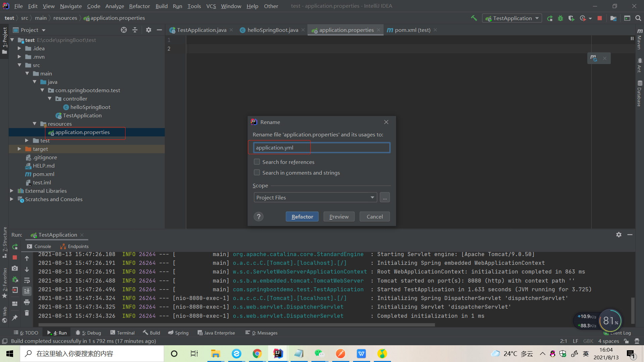Click console horizontal scrollbar
This screenshot has height=362, width=644.
pyautogui.click(x=237, y=325)
